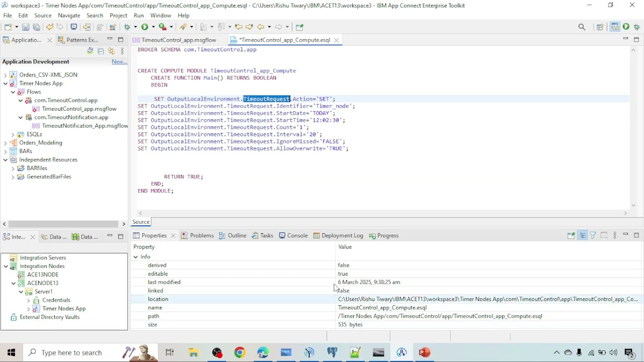The height and width of the screenshot is (362, 644).
Task: Close the TimeoutControl_app_Compute.esql tab
Action: click(337, 40)
